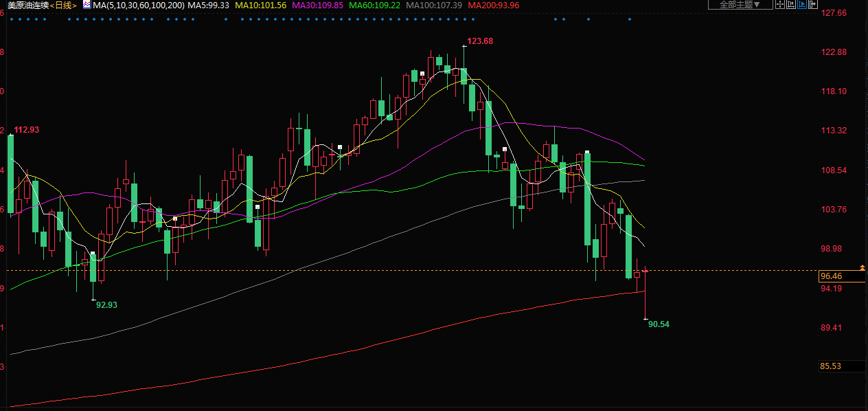Click the 90.54 low price label
This screenshot has height=411, width=868.
tap(658, 324)
